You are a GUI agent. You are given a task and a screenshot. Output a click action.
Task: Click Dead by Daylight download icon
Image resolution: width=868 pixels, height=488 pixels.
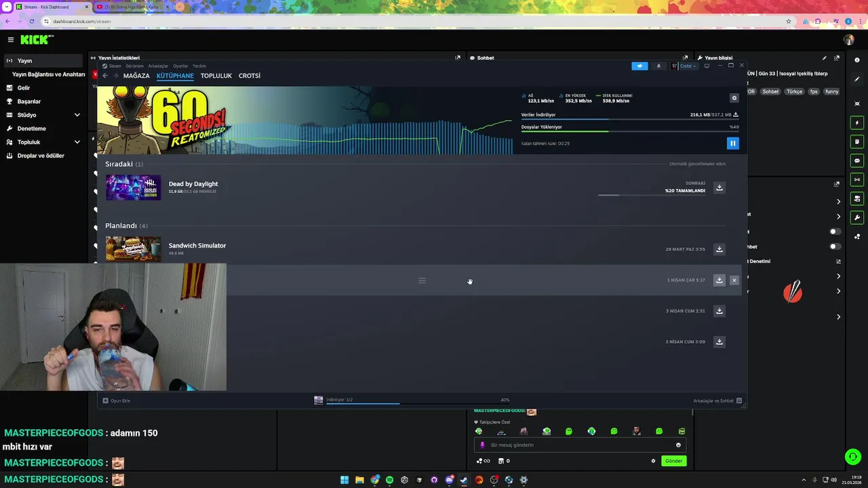coord(719,187)
